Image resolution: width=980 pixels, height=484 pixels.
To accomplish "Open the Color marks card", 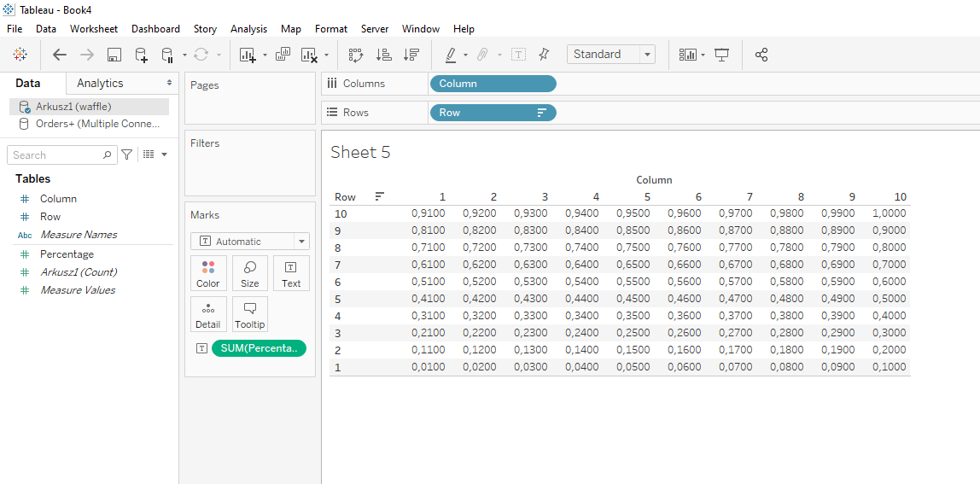I will [x=208, y=273].
